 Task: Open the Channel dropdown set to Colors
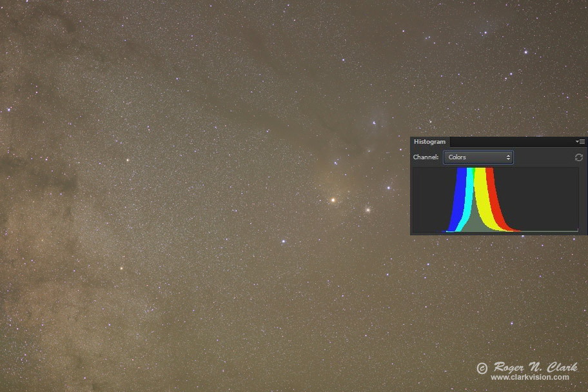(478, 157)
